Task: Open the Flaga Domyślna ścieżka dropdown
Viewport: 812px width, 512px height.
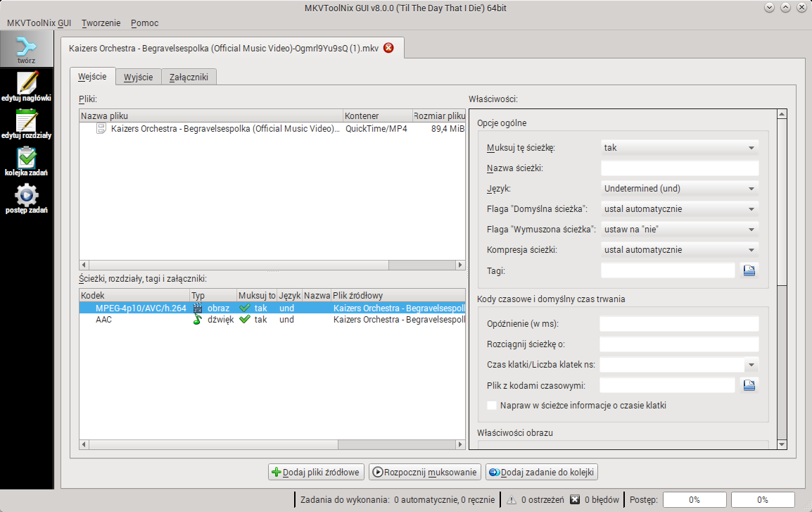Action: coord(680,209)
